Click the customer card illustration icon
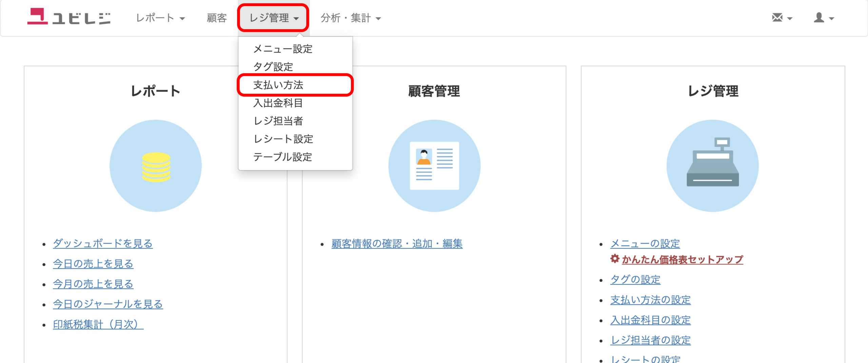 click(x=434, y=166)
